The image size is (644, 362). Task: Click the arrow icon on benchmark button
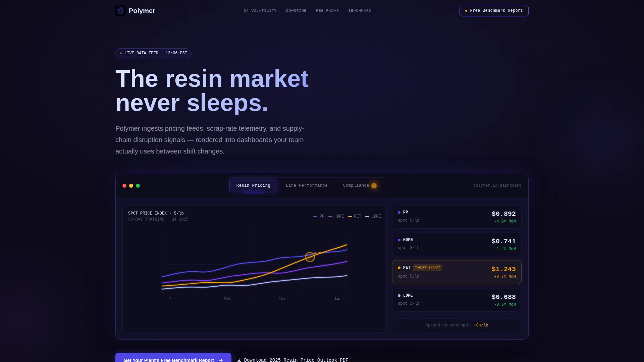click(221, 360)
